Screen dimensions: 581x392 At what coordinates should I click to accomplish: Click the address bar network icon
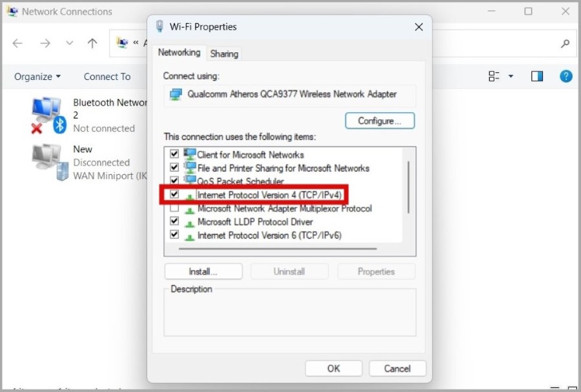click(x=122, y=43)
